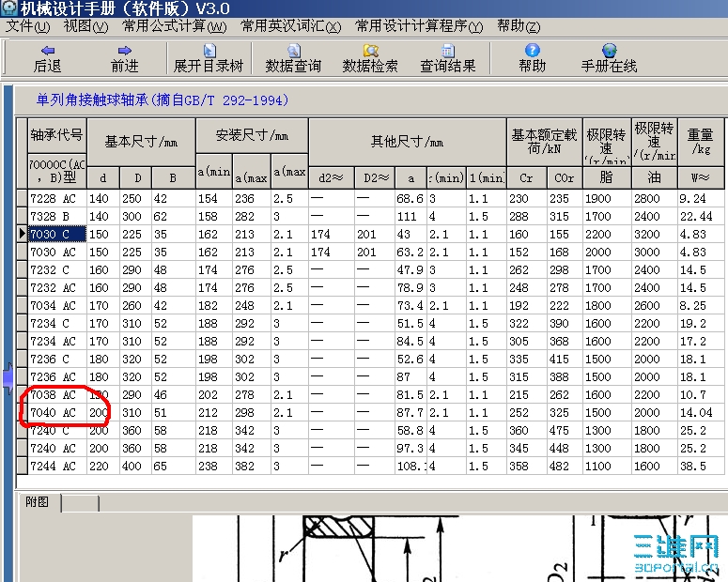The height and width of the screenshot is (582, 728).
Task: Open the 视图(V) menu
Action: (x=85, y=26)
